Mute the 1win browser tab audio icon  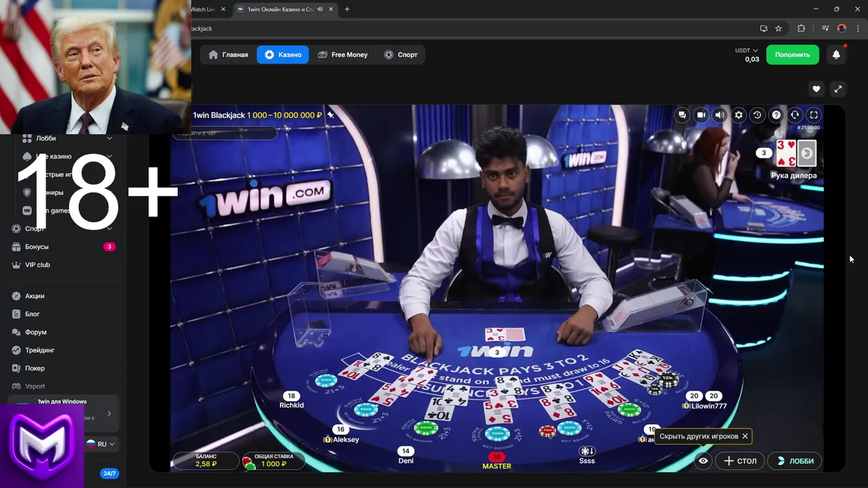(319, 9)
